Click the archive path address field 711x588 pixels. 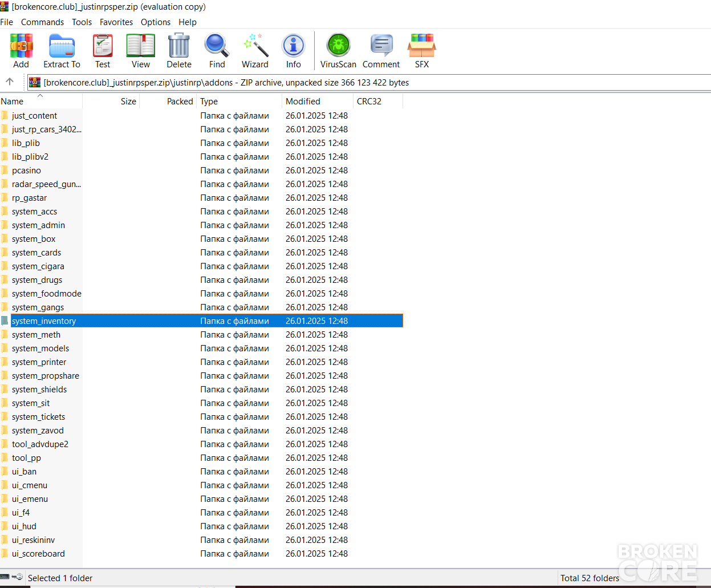[369, 83]
